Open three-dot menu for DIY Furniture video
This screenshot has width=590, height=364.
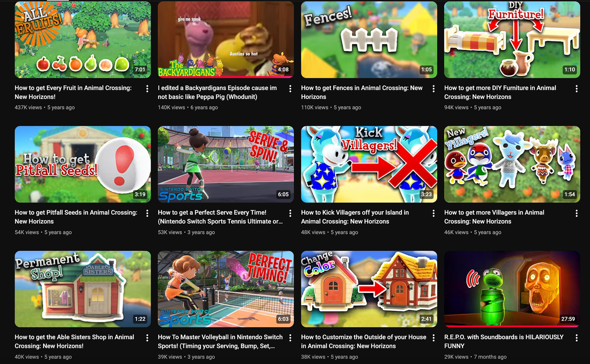pos(576,89)
